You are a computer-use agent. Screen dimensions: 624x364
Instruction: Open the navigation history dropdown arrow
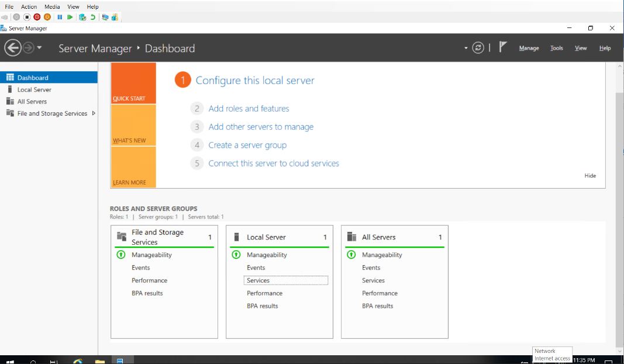coord(39,48)
